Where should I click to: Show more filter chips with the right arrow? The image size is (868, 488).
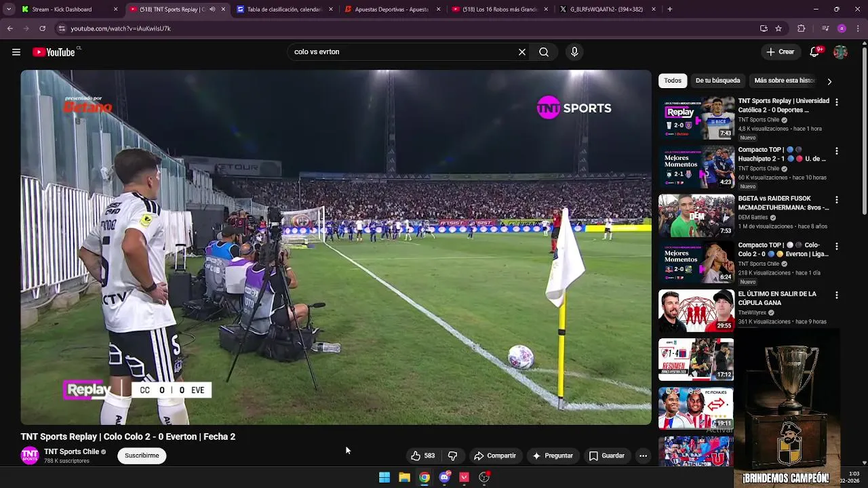(x=829, y=81)
